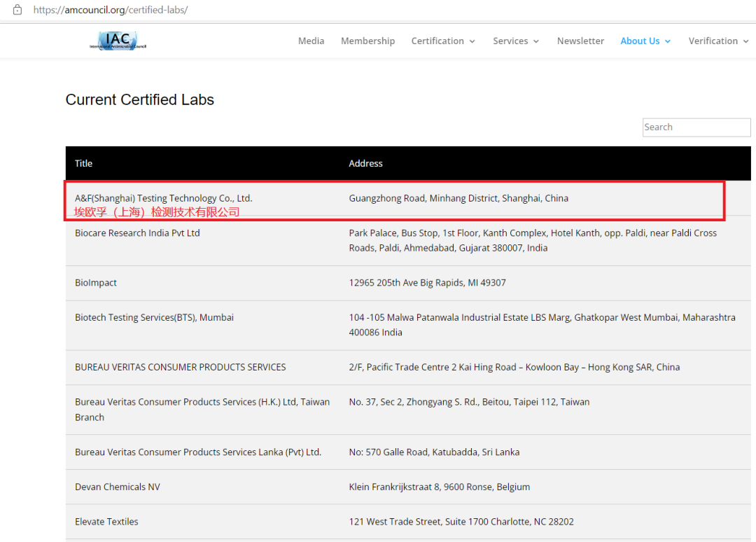Open the Membership menu item

click(367, 41)
